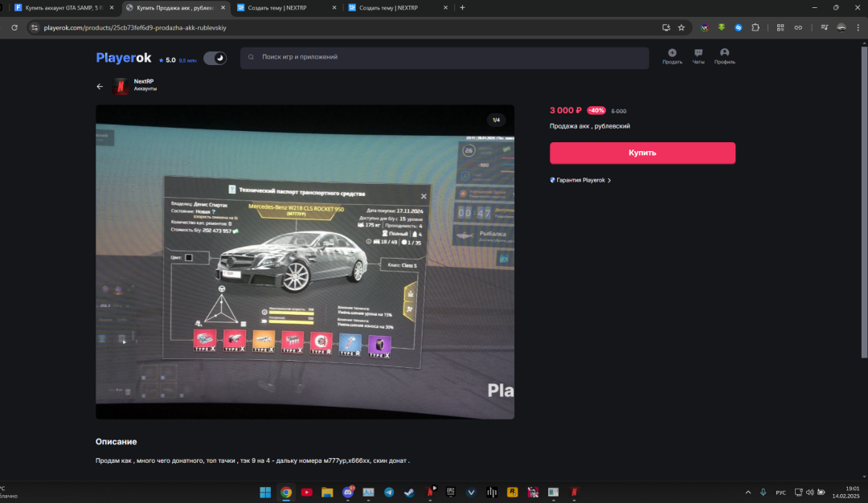The height and width of the screenshot is (503, 868).
Task: Open the Chrome profile avatar
Action: click(841, 27)
